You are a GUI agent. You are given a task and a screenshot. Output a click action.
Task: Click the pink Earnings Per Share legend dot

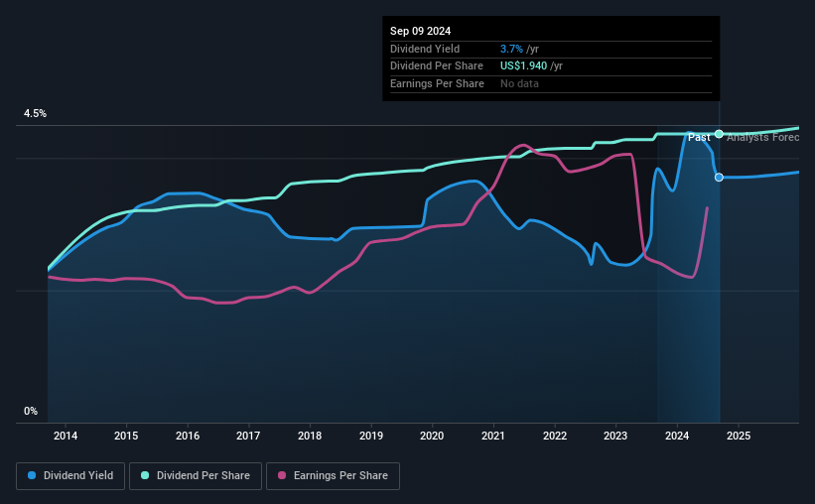282,475
